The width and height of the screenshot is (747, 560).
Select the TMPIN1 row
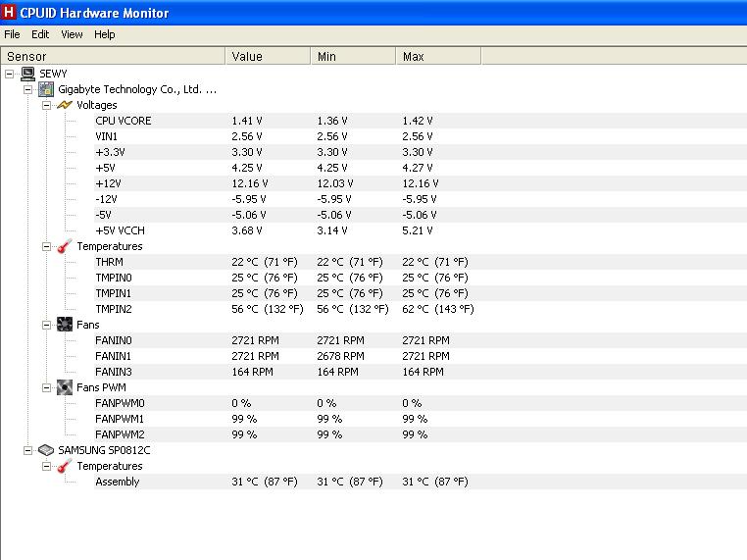421,293
